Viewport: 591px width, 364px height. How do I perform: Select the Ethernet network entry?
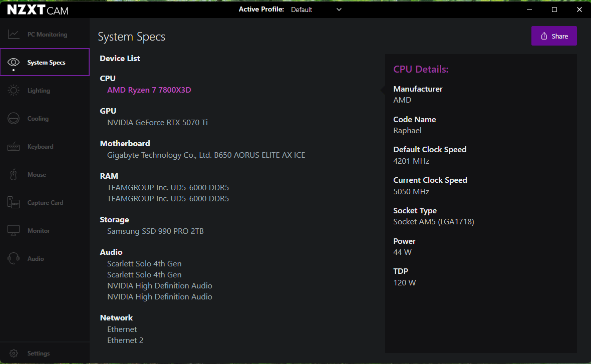click(122, 329)
